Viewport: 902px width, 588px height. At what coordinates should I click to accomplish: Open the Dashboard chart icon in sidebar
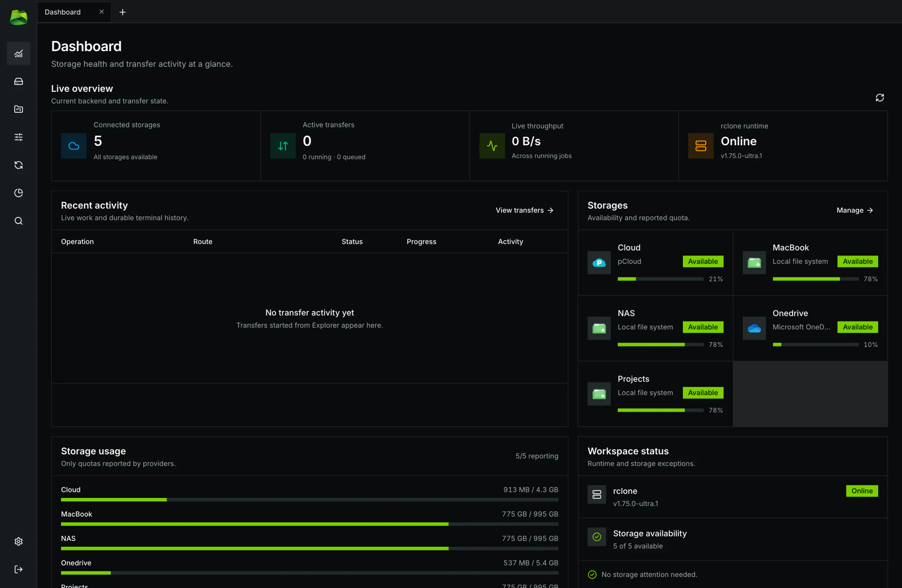click(18, 53)
